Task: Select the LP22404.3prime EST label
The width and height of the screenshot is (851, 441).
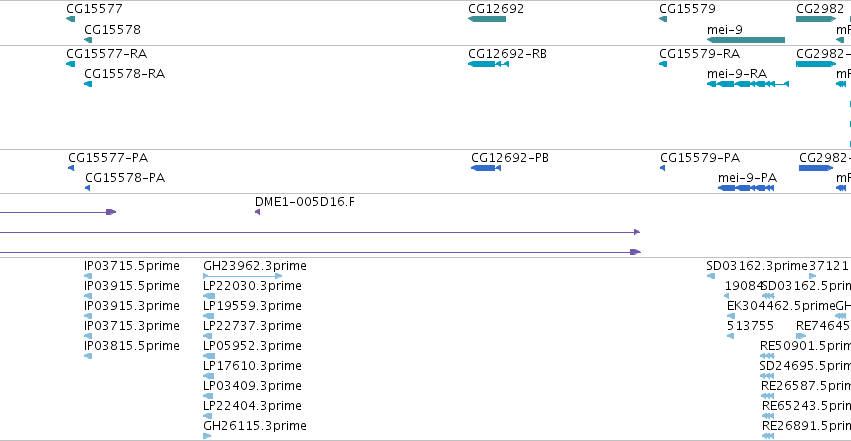Action: pyautogui.click(x=252, y=406)
